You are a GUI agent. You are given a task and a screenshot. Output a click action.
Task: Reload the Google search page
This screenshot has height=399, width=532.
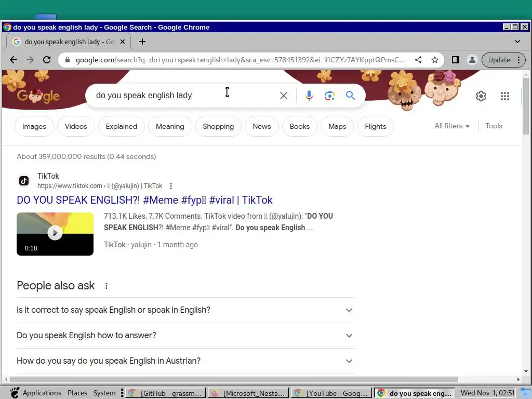(47, 60)
